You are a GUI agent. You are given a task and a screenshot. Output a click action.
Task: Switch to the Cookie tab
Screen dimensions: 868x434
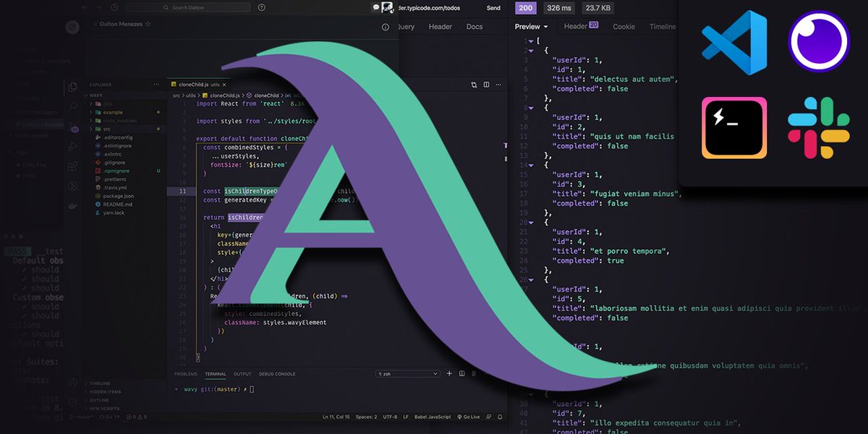coord(624,27)
